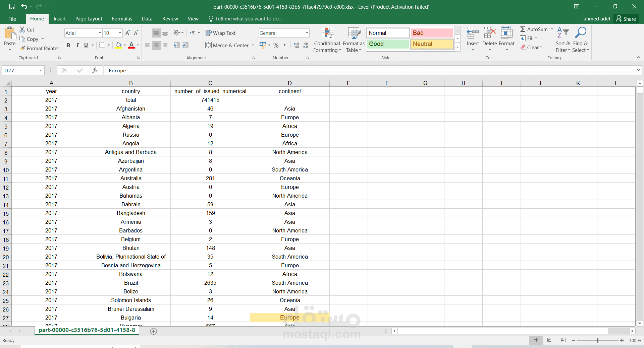The image size is (644, 348).
Task: Select column C header
Action: [x=210, y=83]
